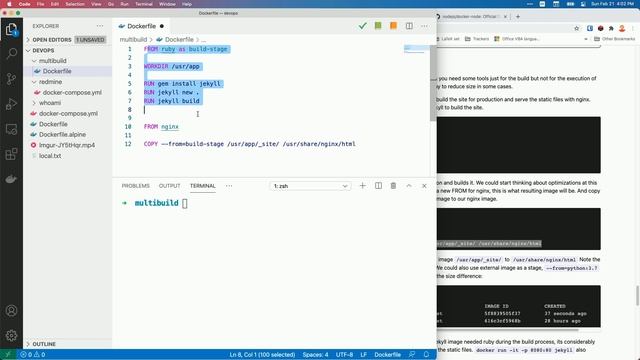Open the Terminal menu in menu bar
640x360 pixels.
click(x=144, y=4)
